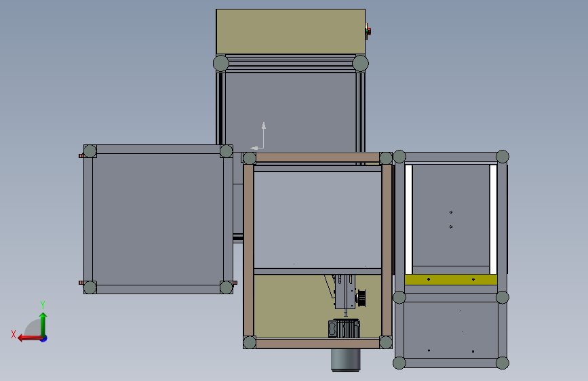Click the green "Y" label on the triad

pos(43,305)
